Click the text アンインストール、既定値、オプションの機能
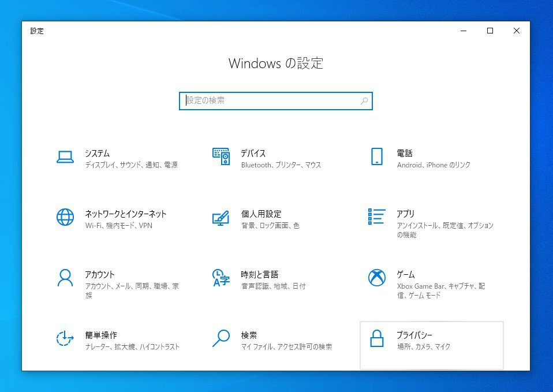The image size is (553, 392). 445,230
